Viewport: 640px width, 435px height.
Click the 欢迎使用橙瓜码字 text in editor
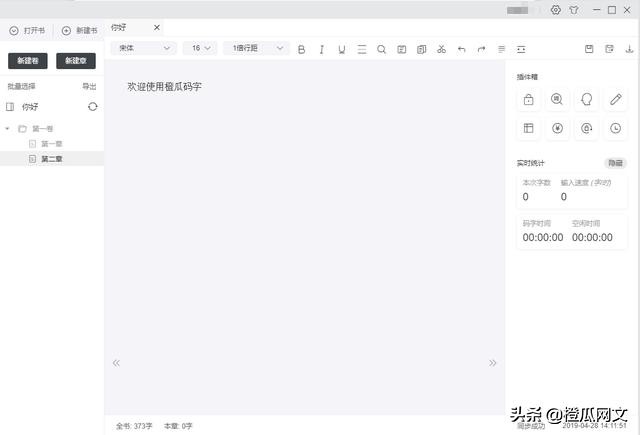click(164, 87)
